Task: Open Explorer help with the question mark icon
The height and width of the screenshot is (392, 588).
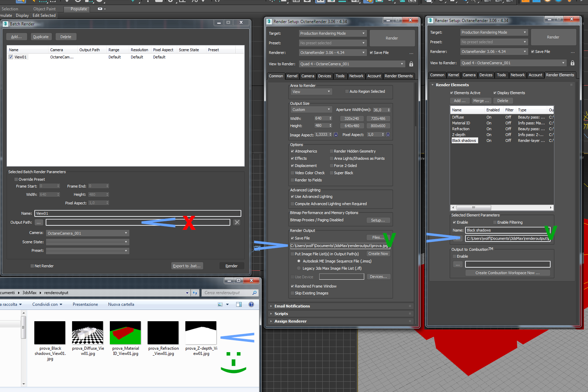Action: [251, 304]
